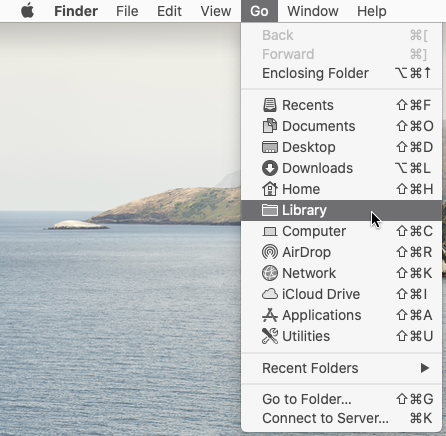Image resolution: width=446 pixels, height=436 pixels.
Task: Click the Documents pages icon
Action: pos(270,126)
